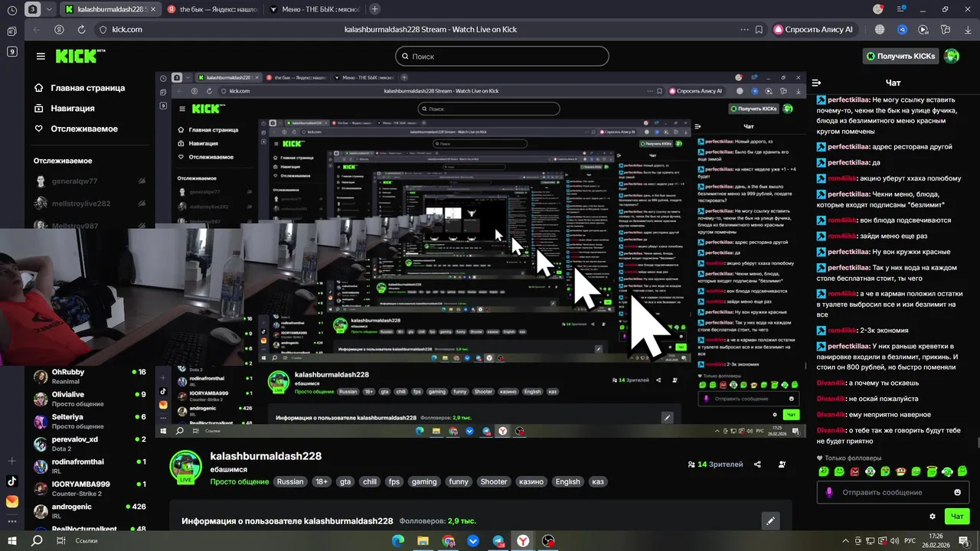Collapse the chat panel arrow icon
Screen dimensions: 980x551
816,83
